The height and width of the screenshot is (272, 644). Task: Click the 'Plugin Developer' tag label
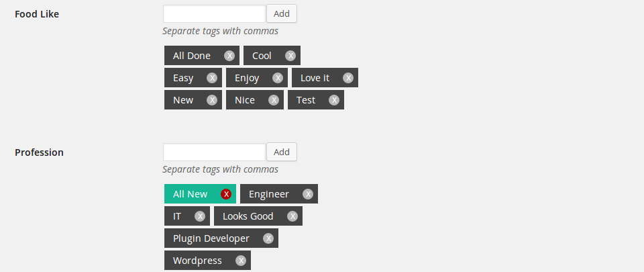[x=211, y=238]
